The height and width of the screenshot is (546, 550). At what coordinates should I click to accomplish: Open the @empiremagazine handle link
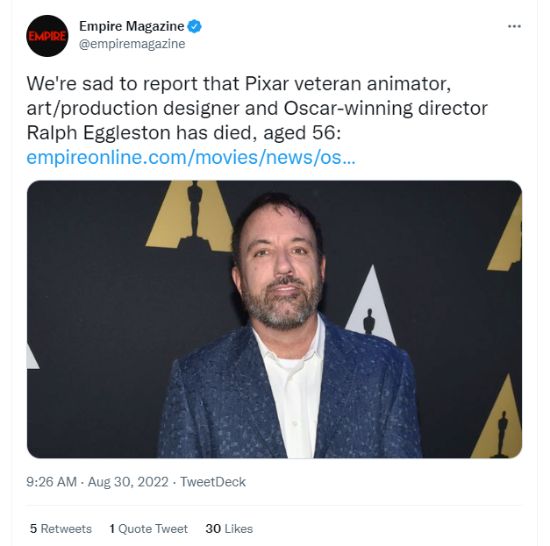[132, 44]
